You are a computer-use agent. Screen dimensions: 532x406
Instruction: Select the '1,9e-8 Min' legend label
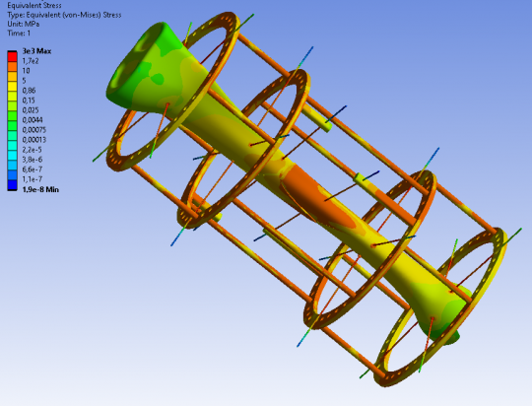[x=40, y=190]
